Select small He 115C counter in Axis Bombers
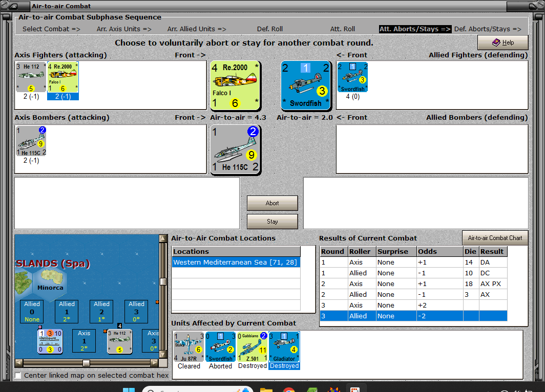The height and width of the screenshot is (392, 545). pos(31,141)
